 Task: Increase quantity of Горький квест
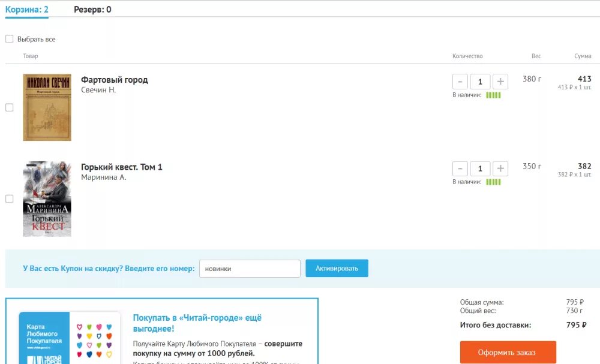pyautogui.click(x=500, y=169)
